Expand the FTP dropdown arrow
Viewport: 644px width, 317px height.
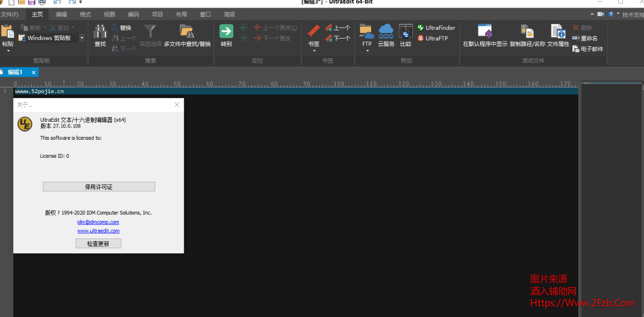[x=367, y=51]
